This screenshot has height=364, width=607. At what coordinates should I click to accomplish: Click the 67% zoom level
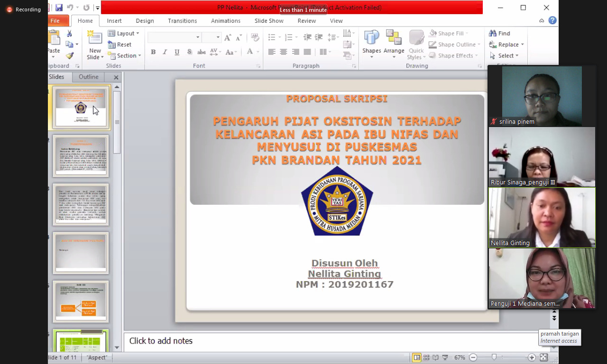[460, 357]
